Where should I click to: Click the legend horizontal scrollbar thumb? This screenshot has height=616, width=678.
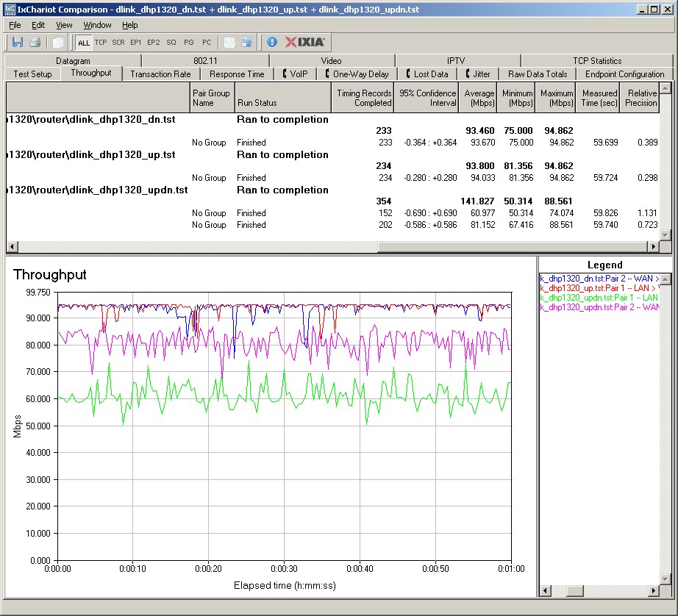[575, 590]
